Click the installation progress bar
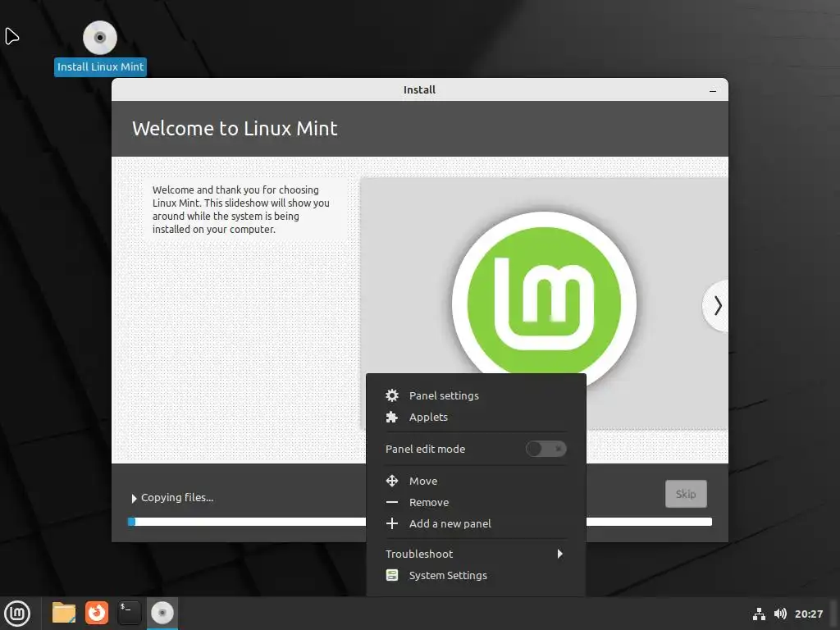This screenshot has width=840, height=630. (421, 522)
